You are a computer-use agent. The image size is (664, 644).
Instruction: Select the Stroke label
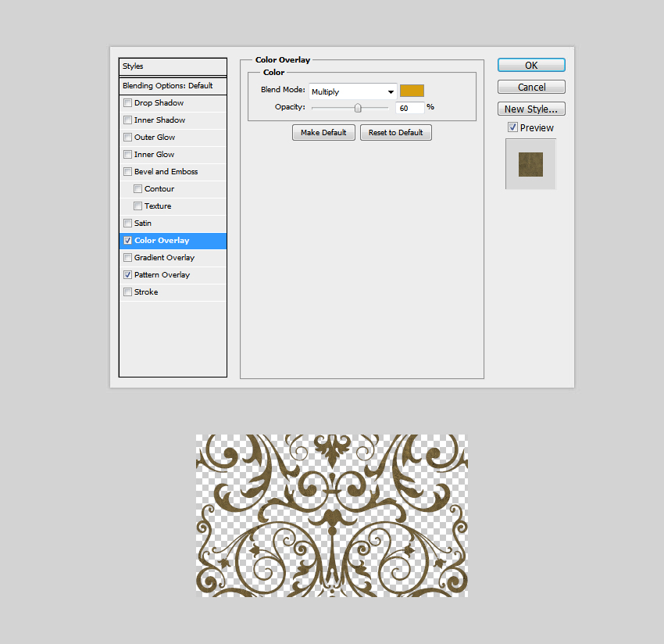[146, 292]
